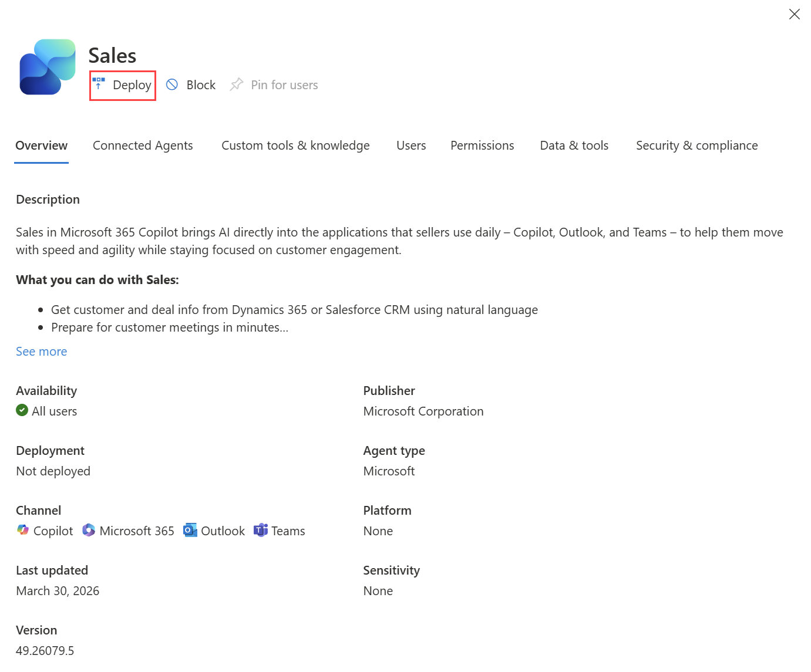Block the Sales agent
The width and height of the screenshot is (811, 672).
click(x=191, y=84)
